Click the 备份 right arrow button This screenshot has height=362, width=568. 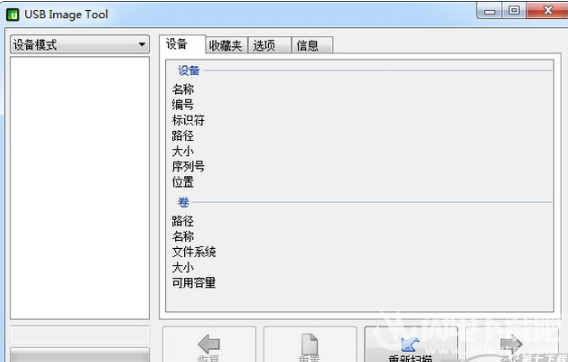(511, 344)
